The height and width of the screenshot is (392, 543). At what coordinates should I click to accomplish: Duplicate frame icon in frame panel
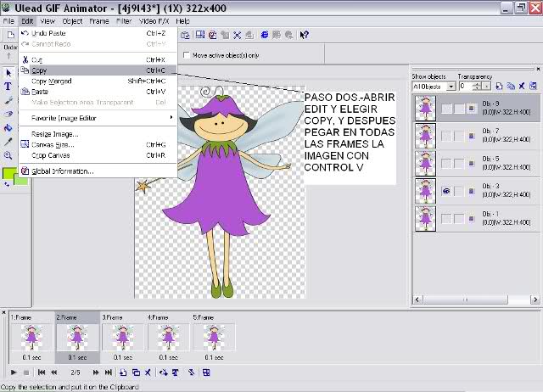pyautogui.click(x=136, y=372)
